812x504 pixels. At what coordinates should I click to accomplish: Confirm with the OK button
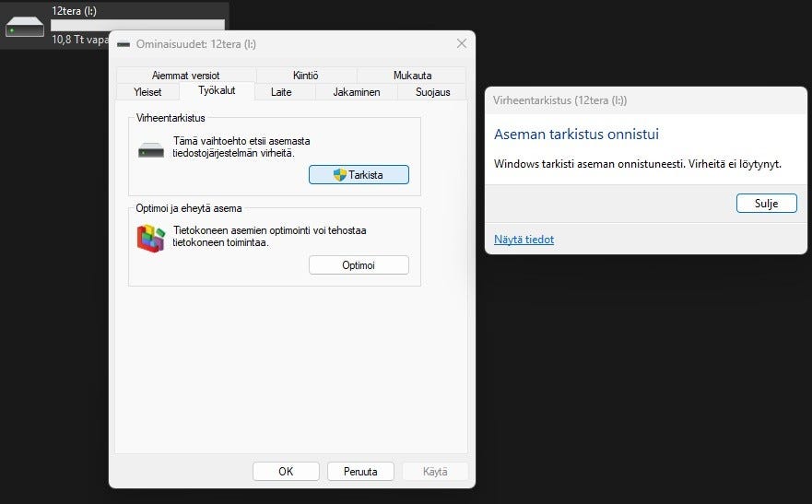(286, 472)
